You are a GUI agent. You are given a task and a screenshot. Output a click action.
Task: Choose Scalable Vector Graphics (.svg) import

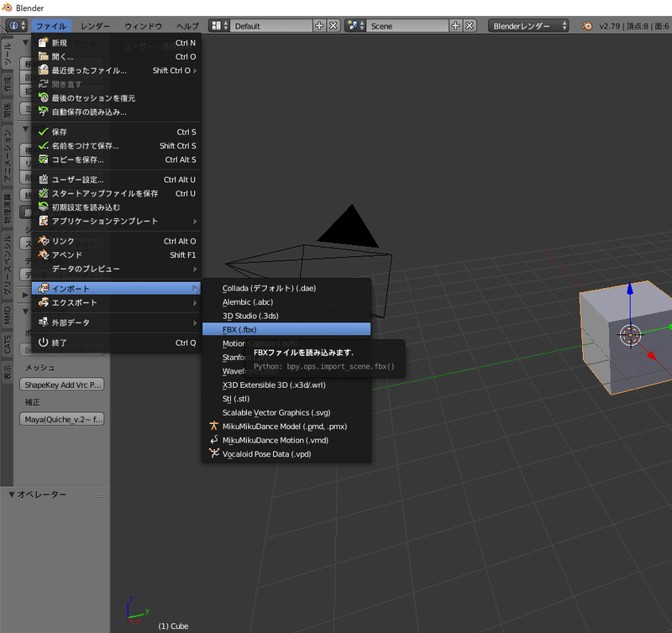click(x=286, y=412)
